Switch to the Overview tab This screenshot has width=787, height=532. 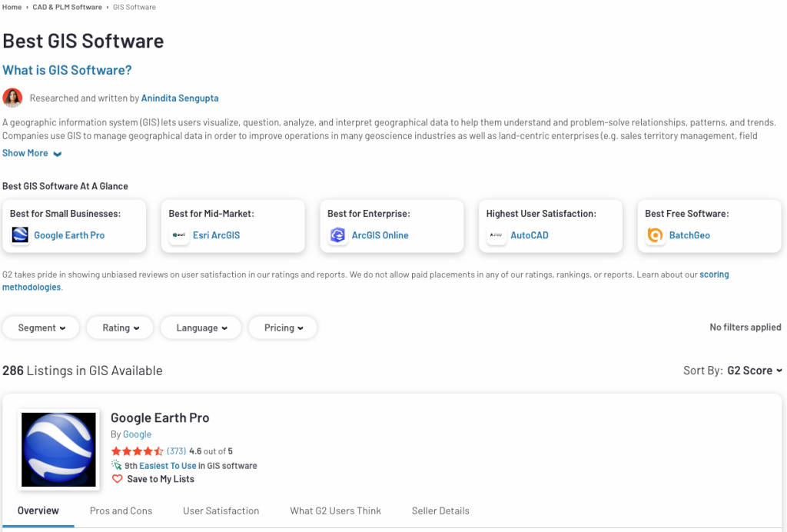[38, 510]
